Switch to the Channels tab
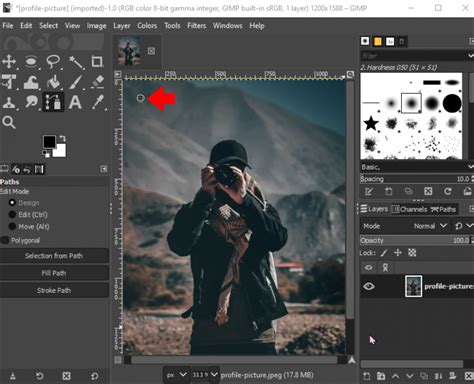Screen dimensions: 474x384 click(410, 209)
